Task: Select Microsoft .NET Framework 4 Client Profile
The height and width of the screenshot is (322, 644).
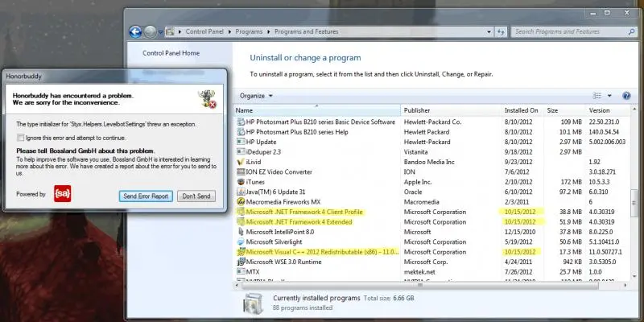Action: point(432,212)
